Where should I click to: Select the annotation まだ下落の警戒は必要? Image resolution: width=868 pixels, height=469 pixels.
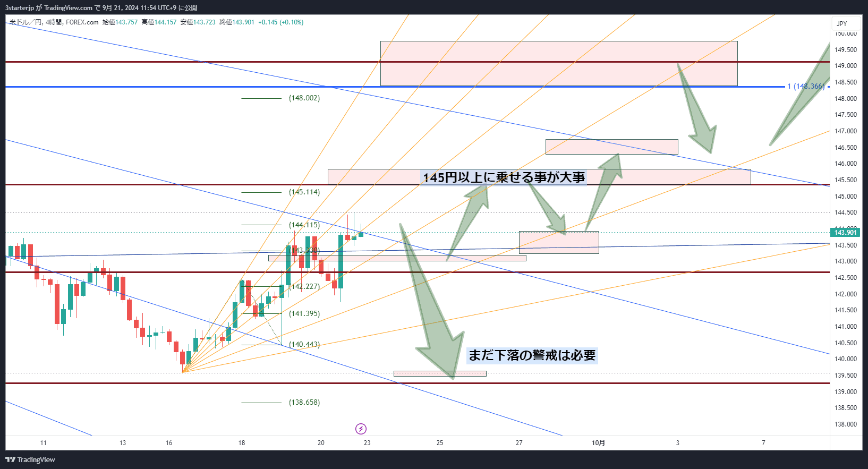532,355
